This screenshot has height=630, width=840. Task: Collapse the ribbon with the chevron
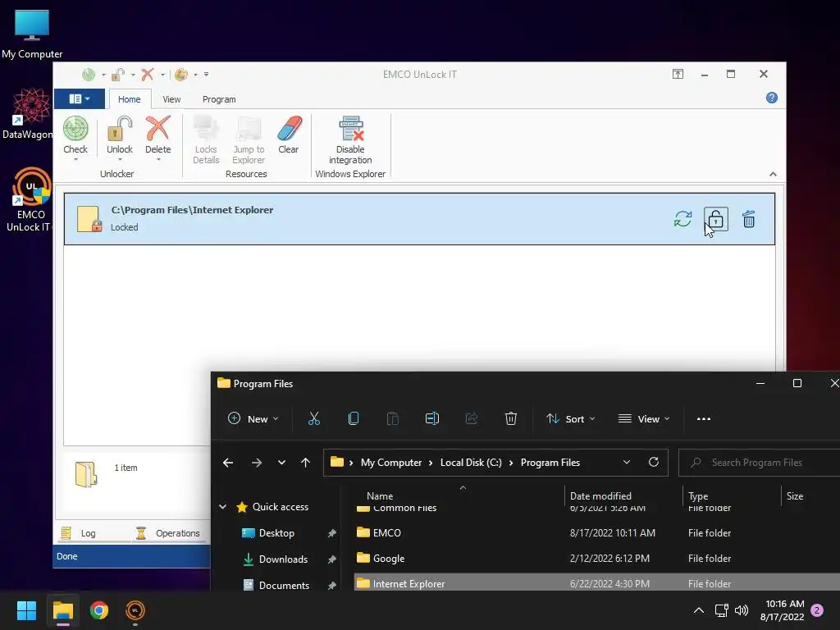[x=773, y=174]
